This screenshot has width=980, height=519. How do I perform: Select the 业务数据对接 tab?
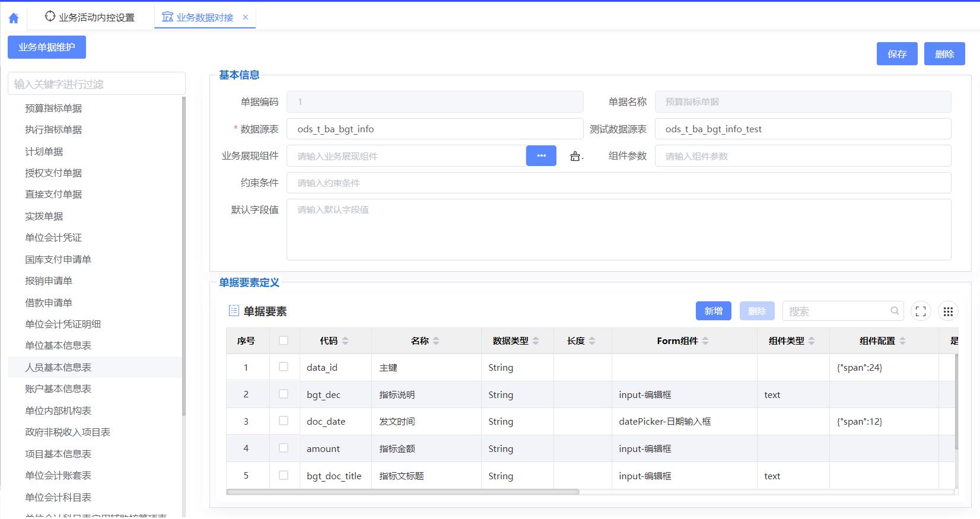205,17
